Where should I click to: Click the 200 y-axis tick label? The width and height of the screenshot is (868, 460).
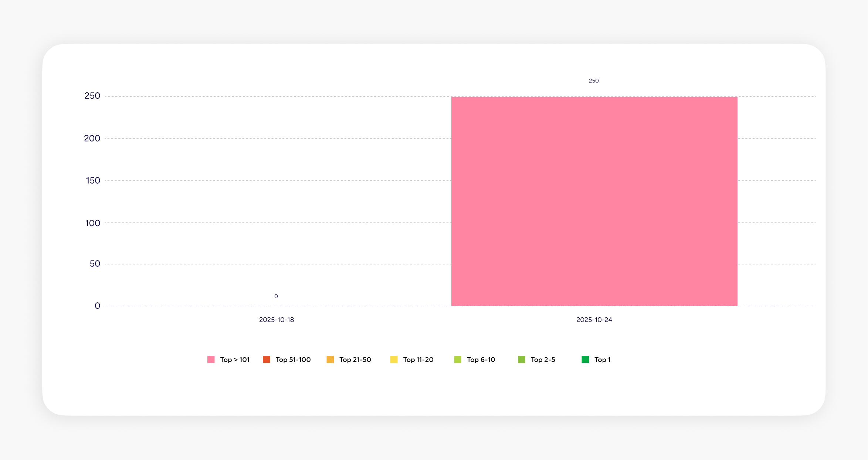[x=92, y=139]
